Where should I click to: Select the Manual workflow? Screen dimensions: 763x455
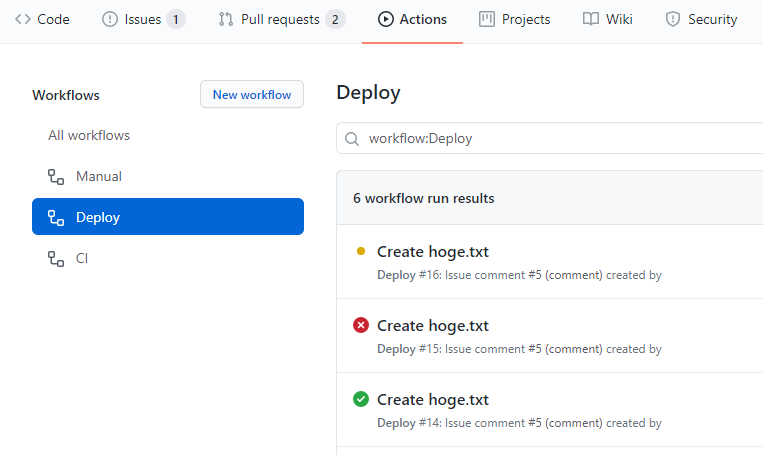[x=168, y=176]
